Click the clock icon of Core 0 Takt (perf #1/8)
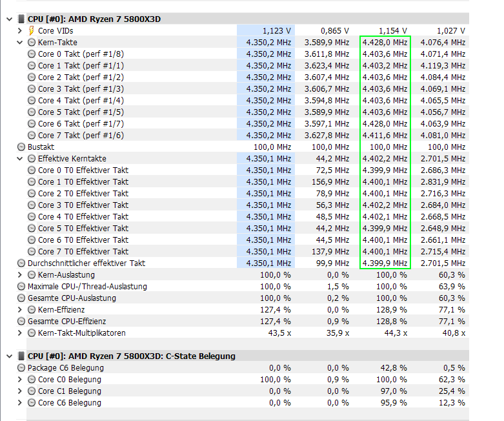The width and height of the screenshot is (504, 421). [32, 54]
